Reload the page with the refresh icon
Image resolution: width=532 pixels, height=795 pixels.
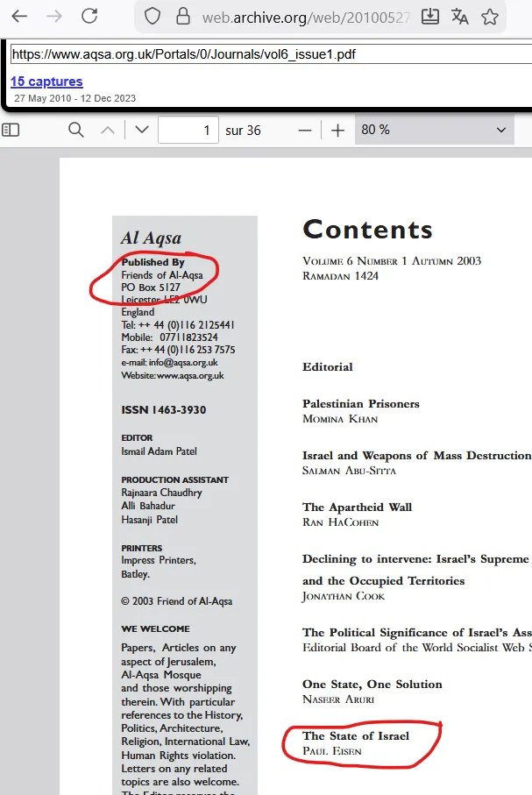tap(89, 17)
